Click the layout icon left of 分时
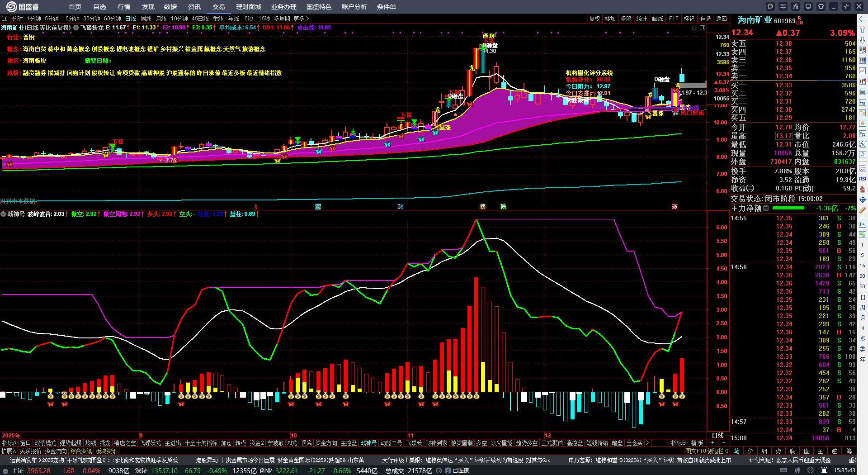This screenshot has width=868, height=475. [5, 19]
